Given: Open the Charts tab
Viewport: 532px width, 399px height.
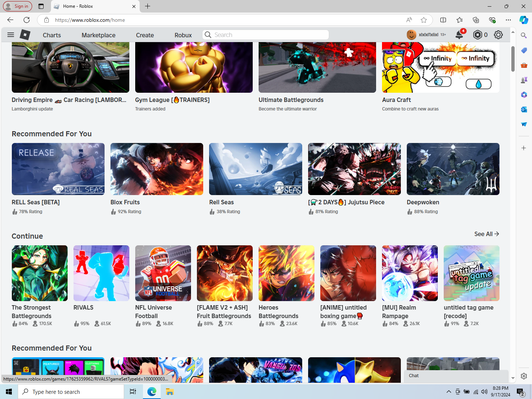Looking at the screenshot, I should 52,35.
